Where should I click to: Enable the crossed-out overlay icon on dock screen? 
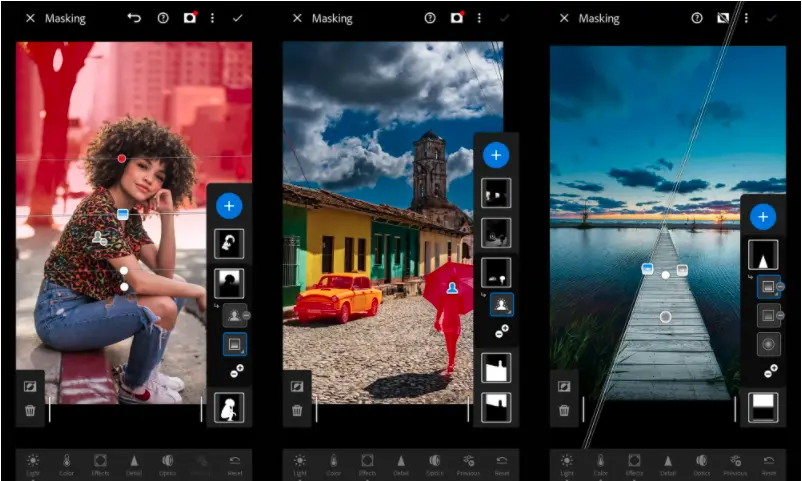click(723, 18)
